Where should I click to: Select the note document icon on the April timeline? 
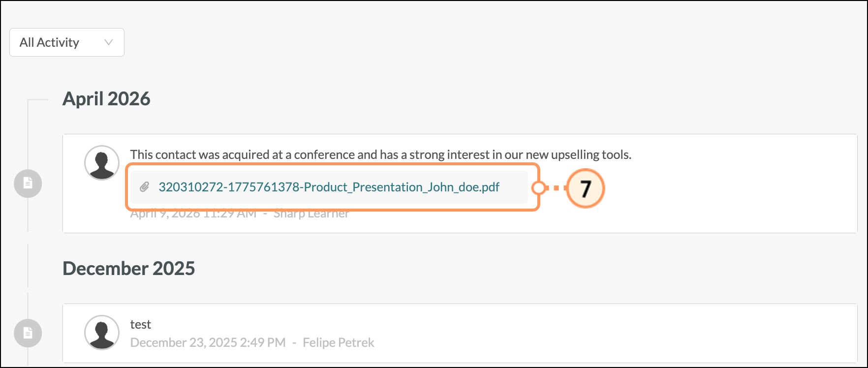pyautogui.click(x=27, y=183)
